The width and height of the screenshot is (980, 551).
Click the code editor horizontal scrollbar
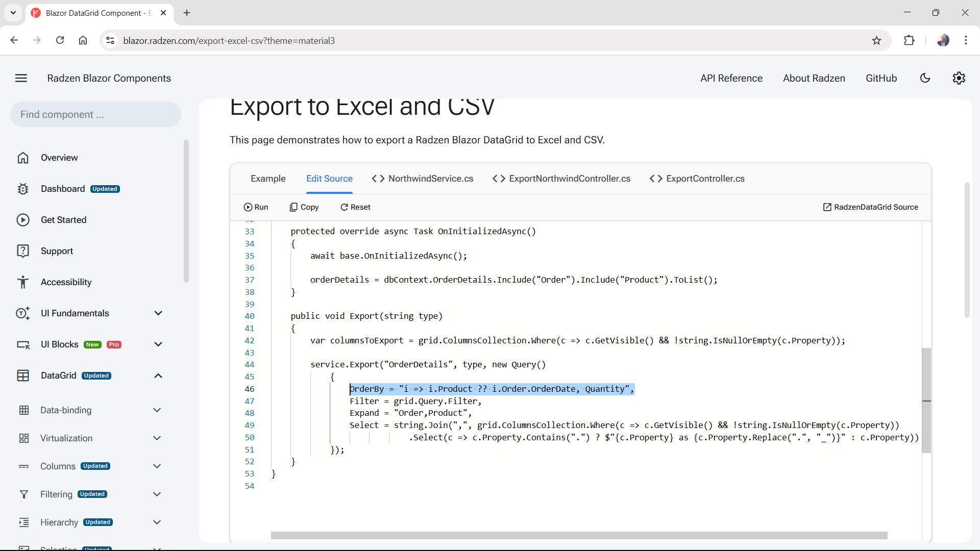[x=579, y=535]
